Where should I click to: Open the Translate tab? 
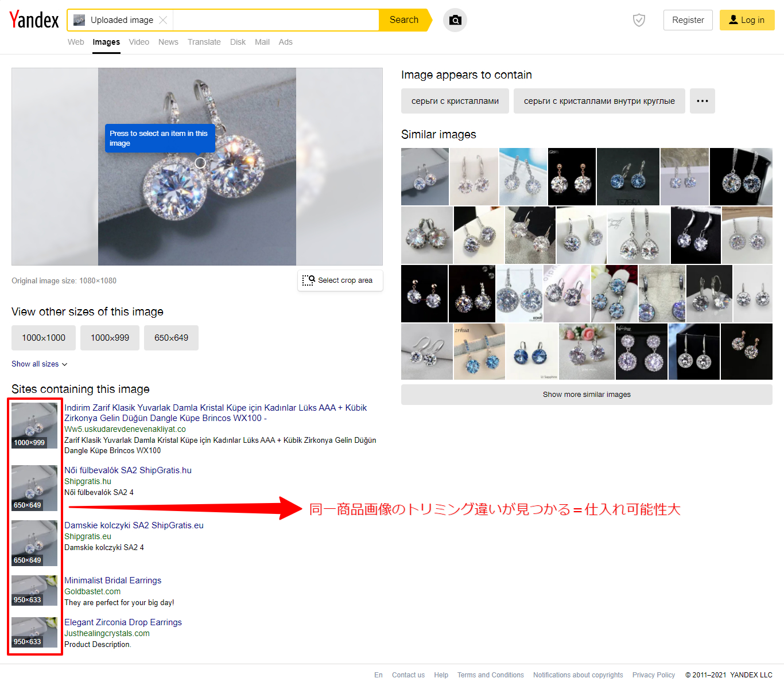point(204,42)
